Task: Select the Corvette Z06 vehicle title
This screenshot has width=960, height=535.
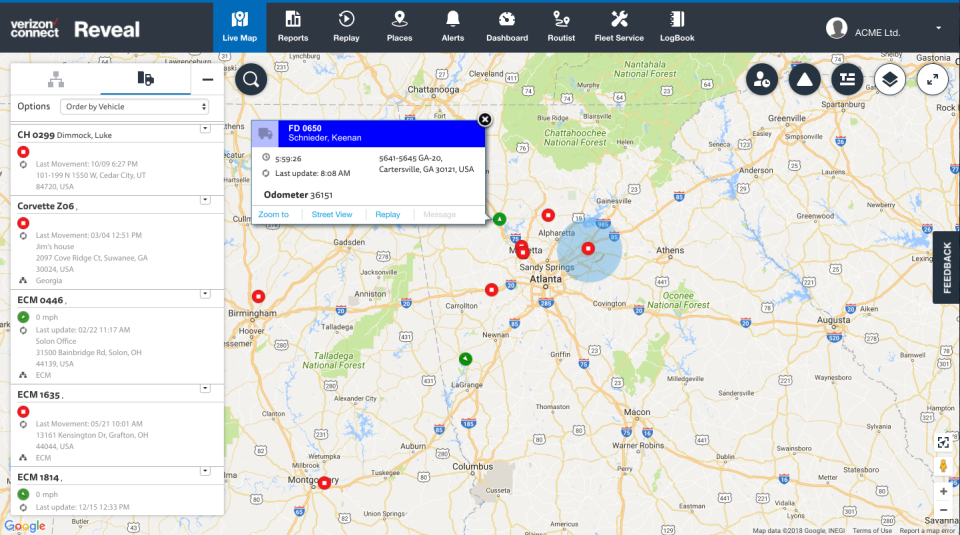Action: point(47,206)
